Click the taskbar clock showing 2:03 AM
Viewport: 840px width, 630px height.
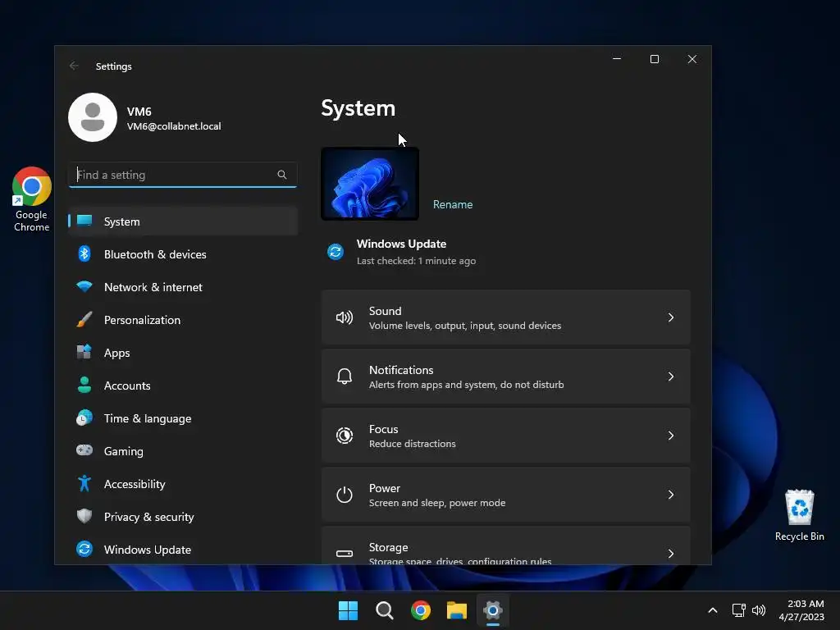801,610
